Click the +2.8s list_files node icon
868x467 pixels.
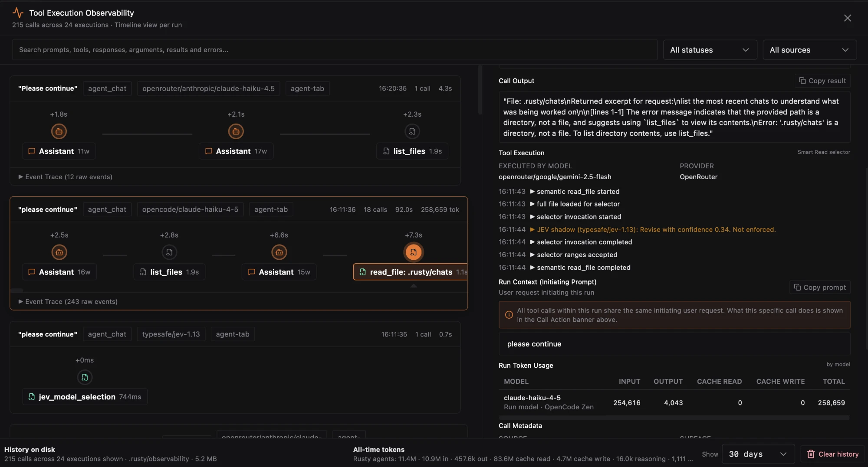pyautogui.click(x=169, y=252)
